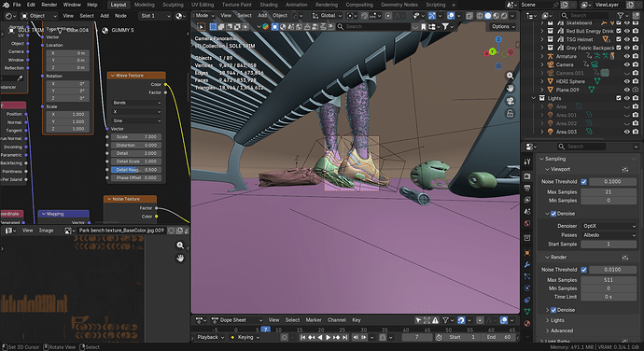
Task: Click the viewport overlays toggle icon
Action: pos(451,16)
